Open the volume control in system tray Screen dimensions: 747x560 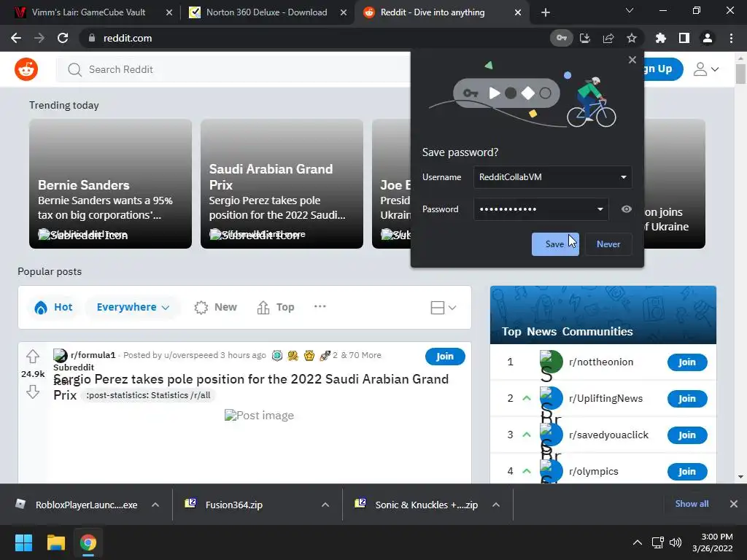pos(676,542)
